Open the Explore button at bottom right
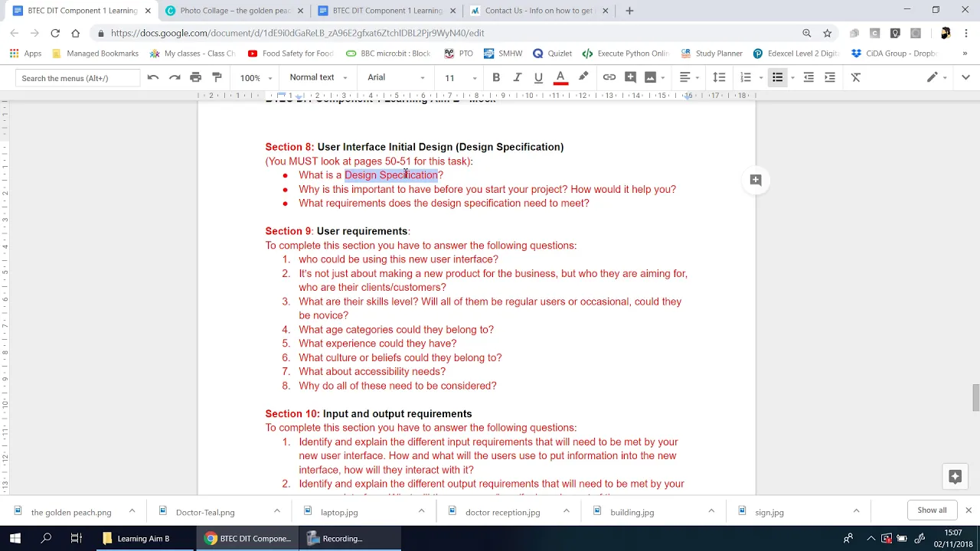980x551 pixels. coord(955,477)
